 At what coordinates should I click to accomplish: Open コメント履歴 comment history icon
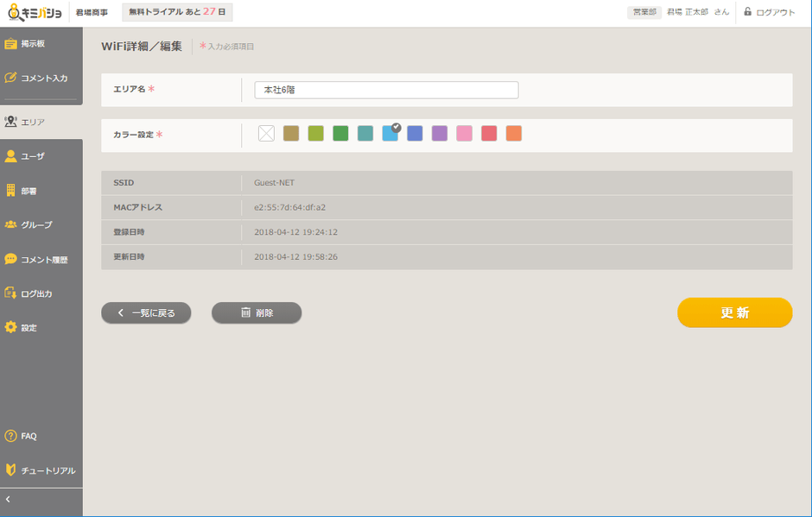coord(11,259)
